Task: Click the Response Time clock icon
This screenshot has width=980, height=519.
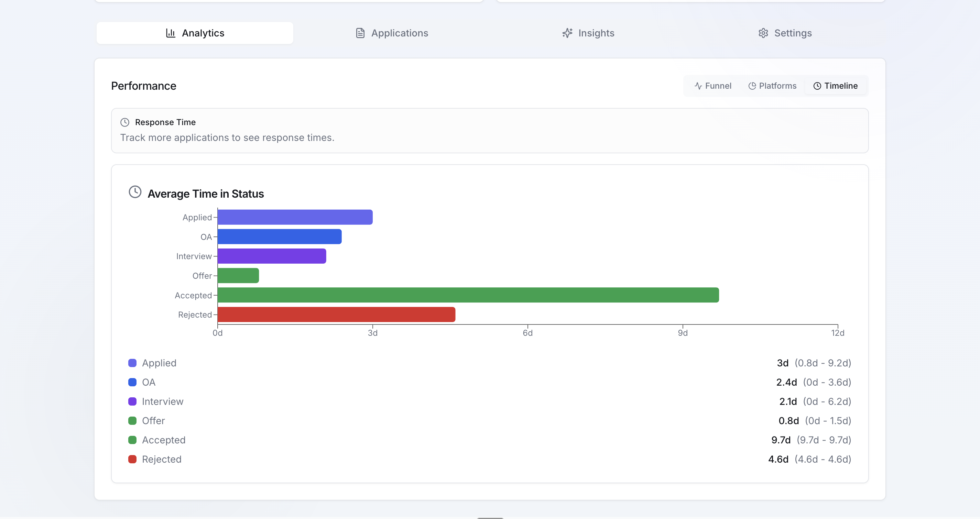Action: tap(125, 122)
